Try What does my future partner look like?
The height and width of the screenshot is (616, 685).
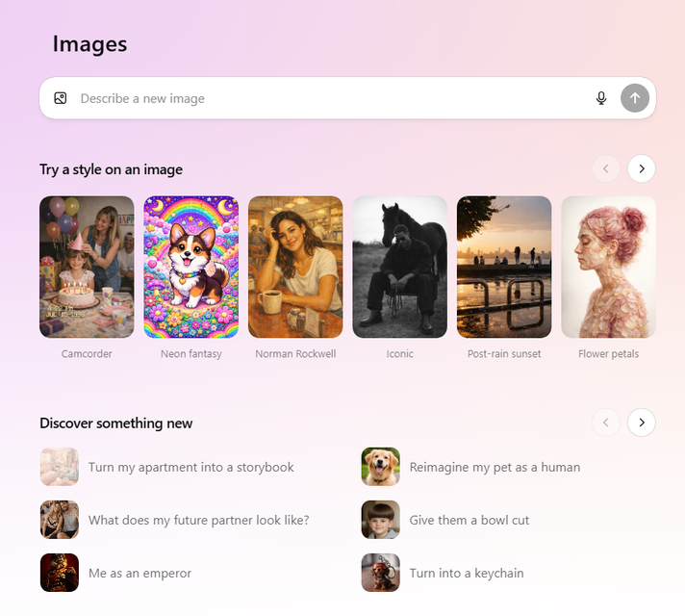pyautogui.click(x=198, y=520)
